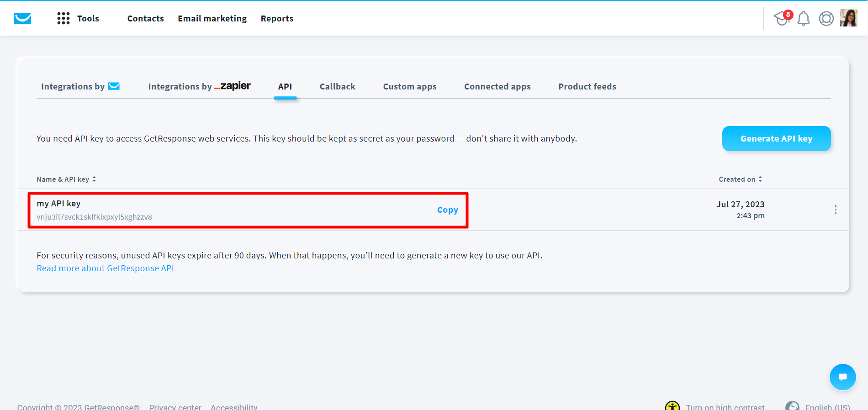Image resolution: width=868 pixels, height=410 pixels.
Task: Open the Contacts menu
Action: point(145,18)
